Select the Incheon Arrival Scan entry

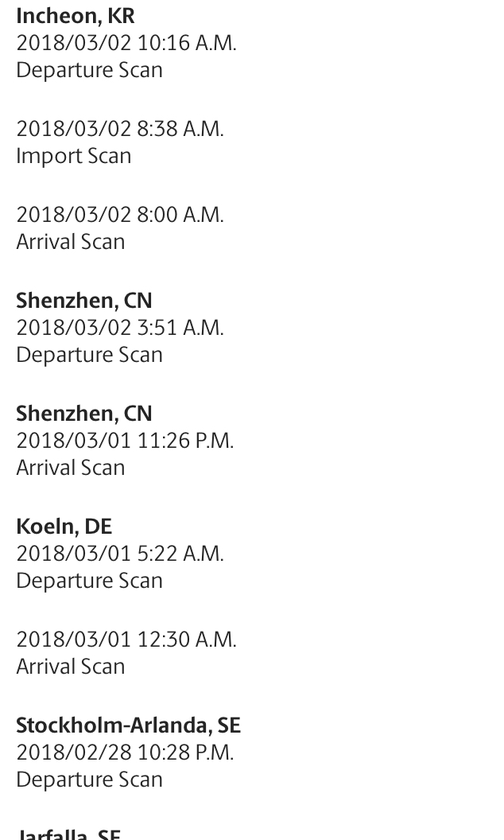coord(70,242)
